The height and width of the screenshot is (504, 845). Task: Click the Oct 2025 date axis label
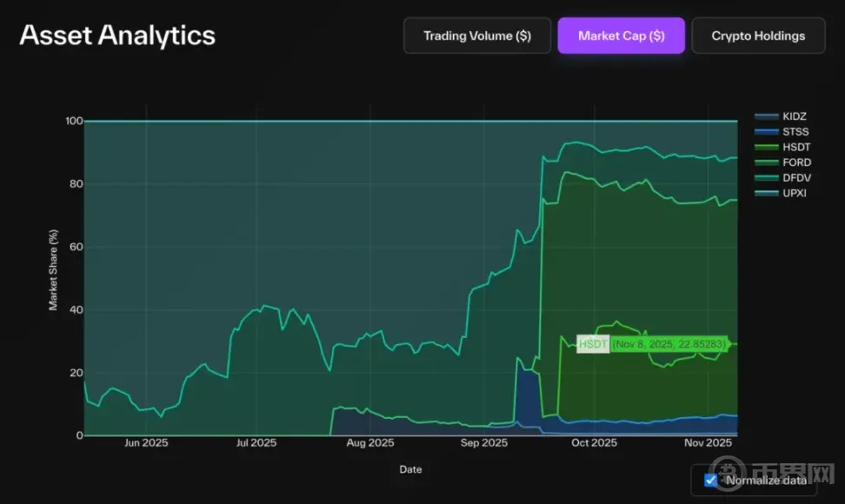(x=594, y=443)
